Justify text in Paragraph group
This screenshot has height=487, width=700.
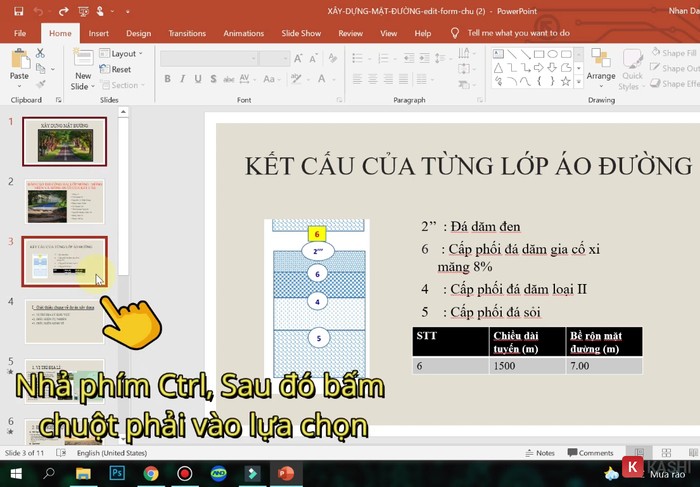404,79
